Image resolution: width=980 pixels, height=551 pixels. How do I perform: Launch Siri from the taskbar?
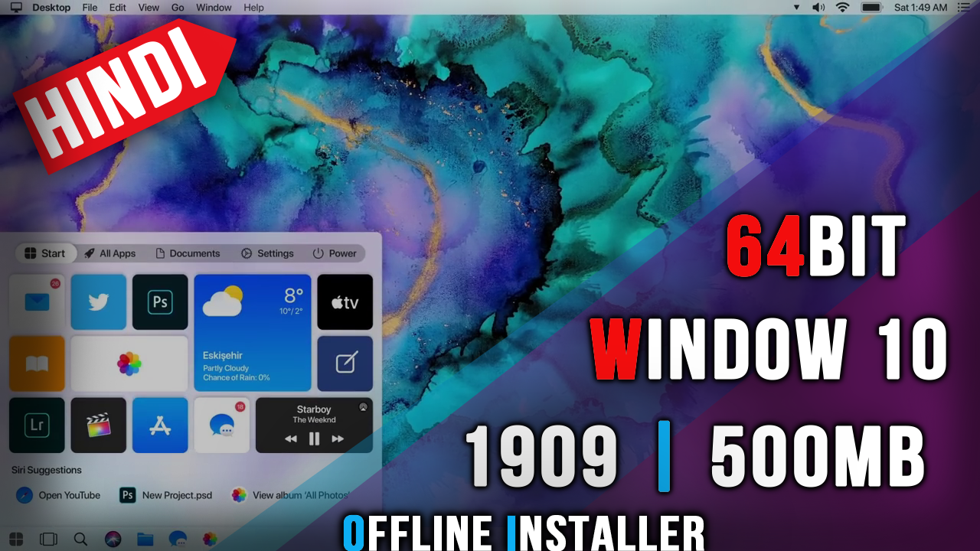tap(113, 539)
